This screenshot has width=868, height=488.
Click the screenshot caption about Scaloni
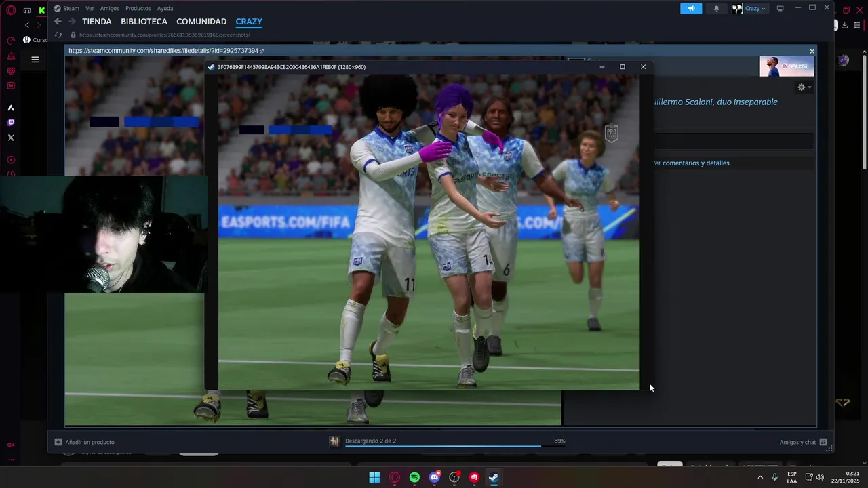tap(715, 102)
